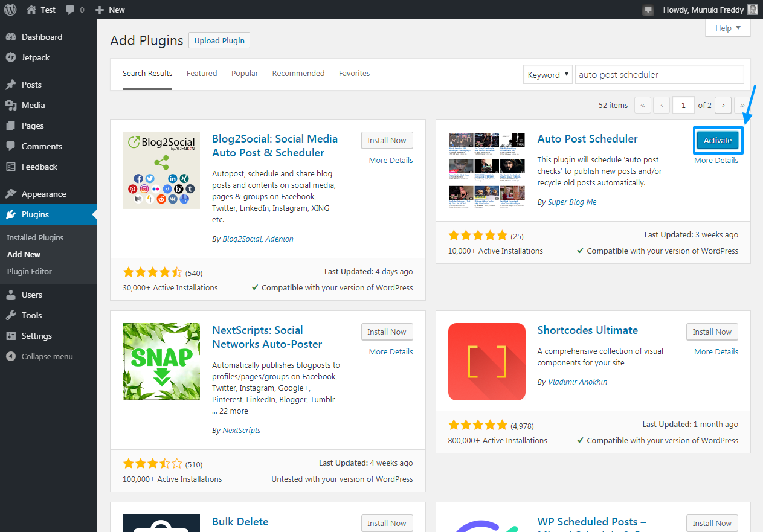
Task: Open the Pages sidebar menu
Action: tap(48, 126)
